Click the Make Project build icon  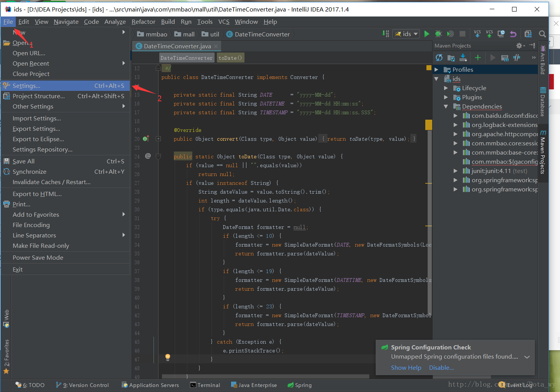(x=386, y=34)
